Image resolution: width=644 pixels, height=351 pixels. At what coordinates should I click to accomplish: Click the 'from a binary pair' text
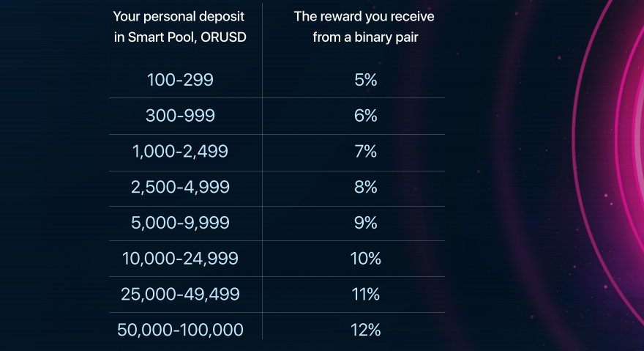point(365,37)
